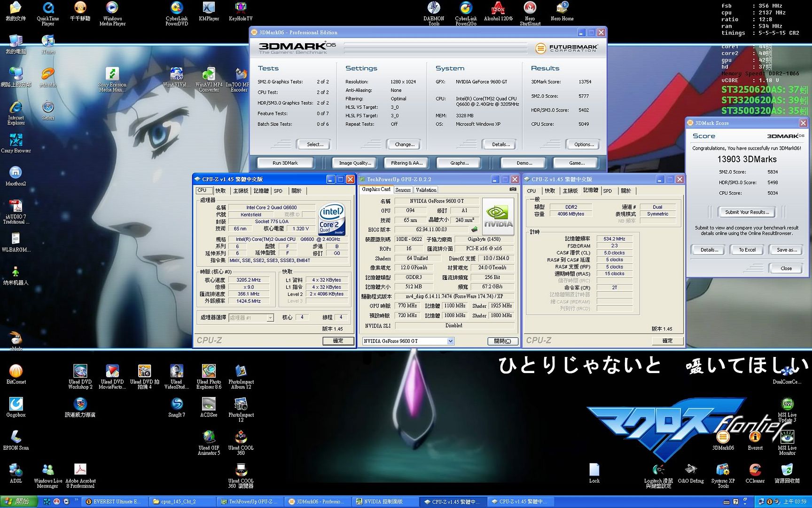Open ACDSee desktop icon

tap(209, 407)
